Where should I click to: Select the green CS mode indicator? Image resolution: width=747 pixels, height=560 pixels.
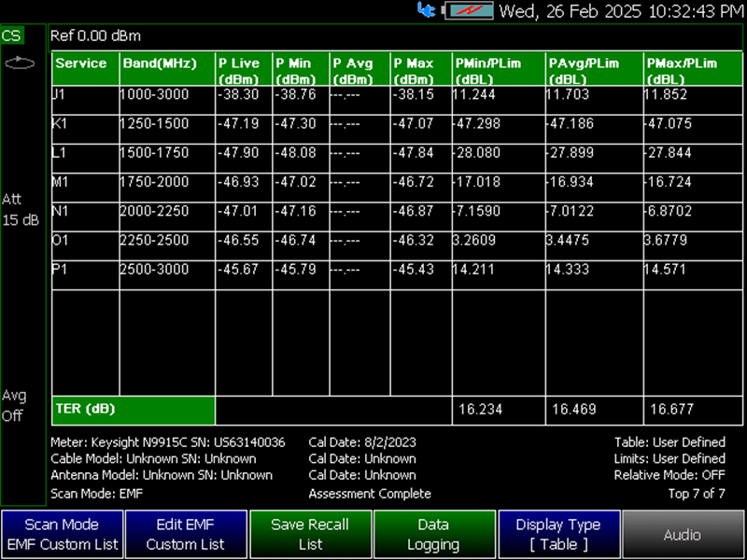coord(12,35)
